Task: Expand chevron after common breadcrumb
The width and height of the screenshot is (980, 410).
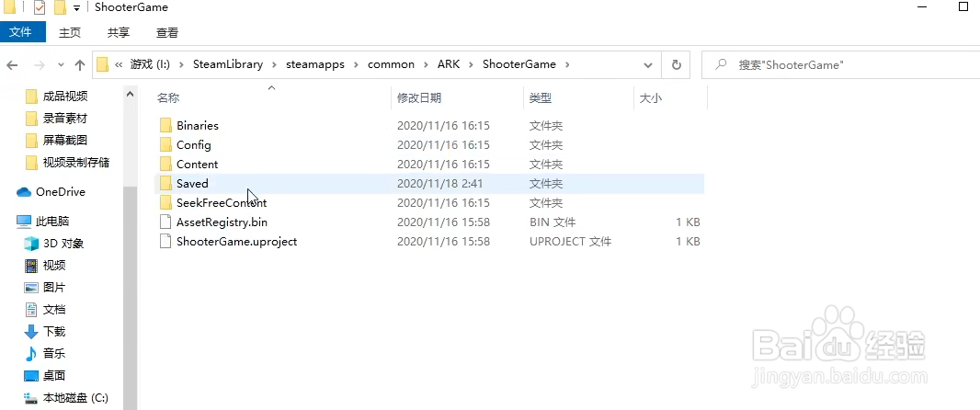Action: (427, 64)
